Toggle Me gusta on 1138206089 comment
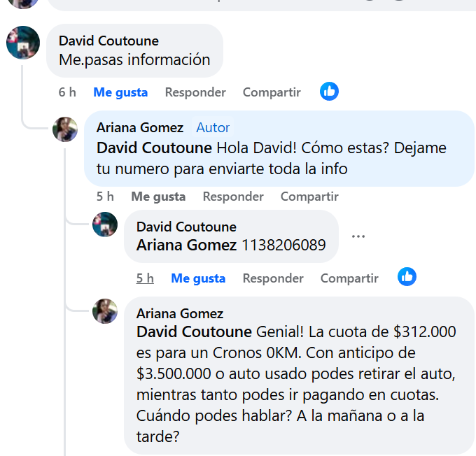 [x=198, y=278]
